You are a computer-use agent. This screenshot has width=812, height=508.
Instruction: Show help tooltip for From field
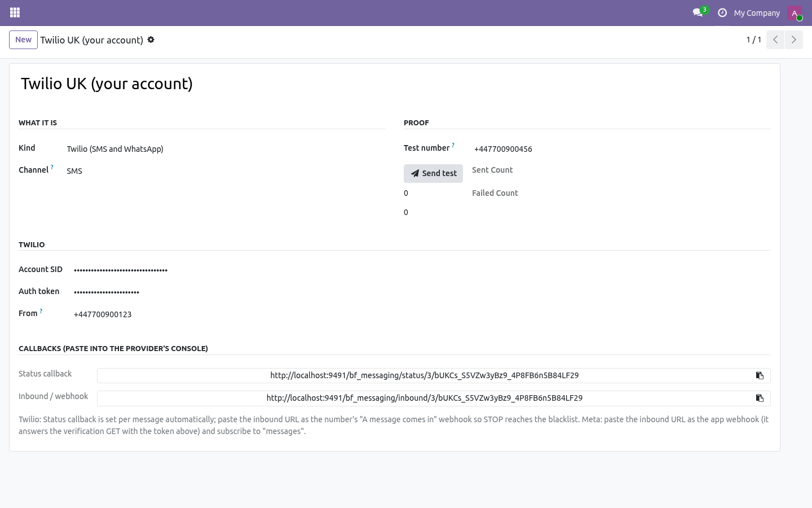tap(41, 310)
